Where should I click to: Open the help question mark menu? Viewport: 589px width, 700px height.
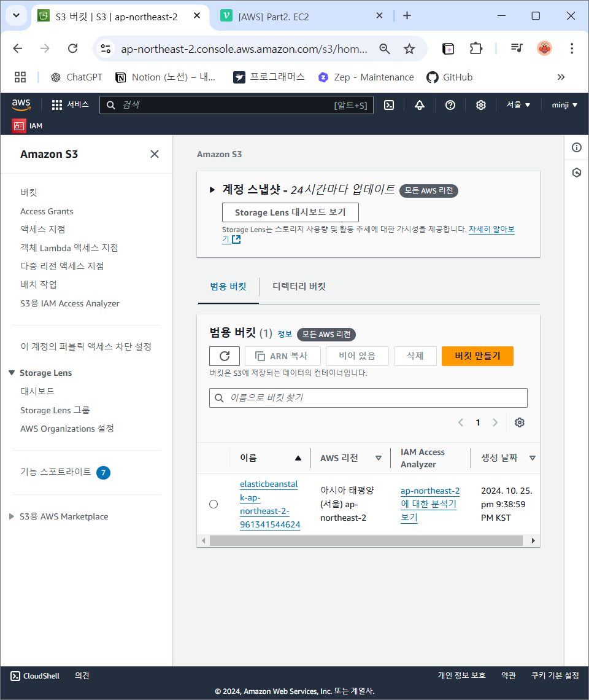(x=450, y=105)
